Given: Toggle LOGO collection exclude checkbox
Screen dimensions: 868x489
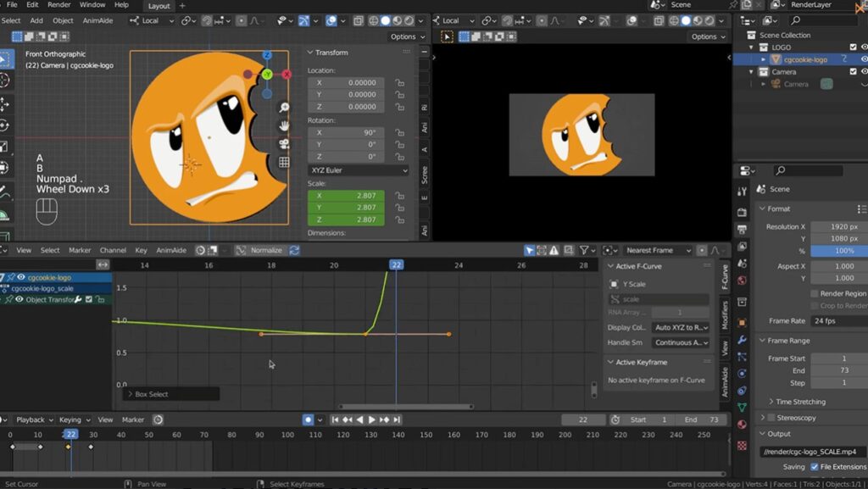Looking at the screenshot, I should coord(853,47).
